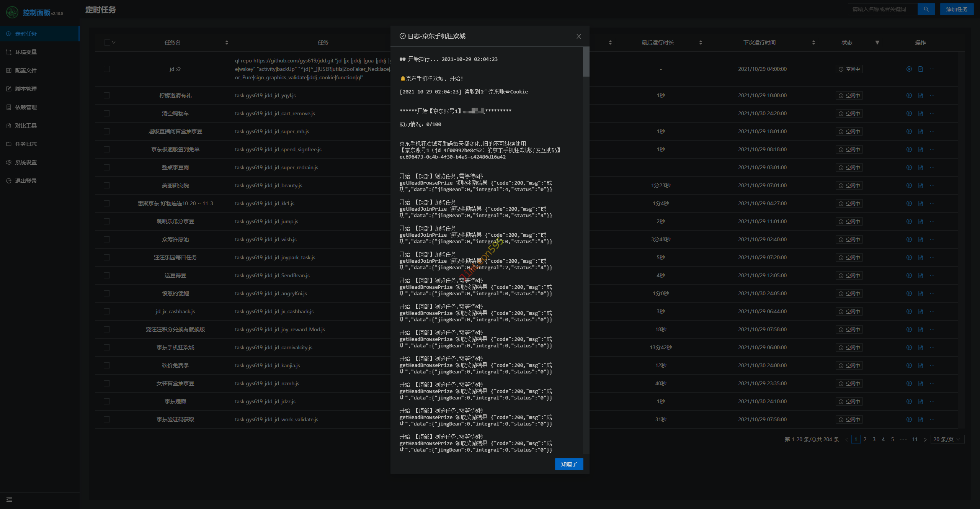
Task: Select checkbox for 京东手机狂欢城 row
Action: click(x=107, y=347)
